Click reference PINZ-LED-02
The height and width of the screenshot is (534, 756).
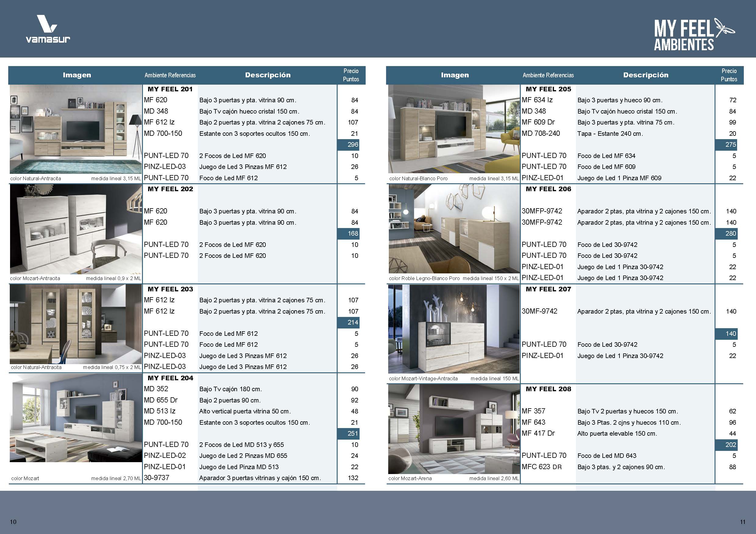pos(165,456)
